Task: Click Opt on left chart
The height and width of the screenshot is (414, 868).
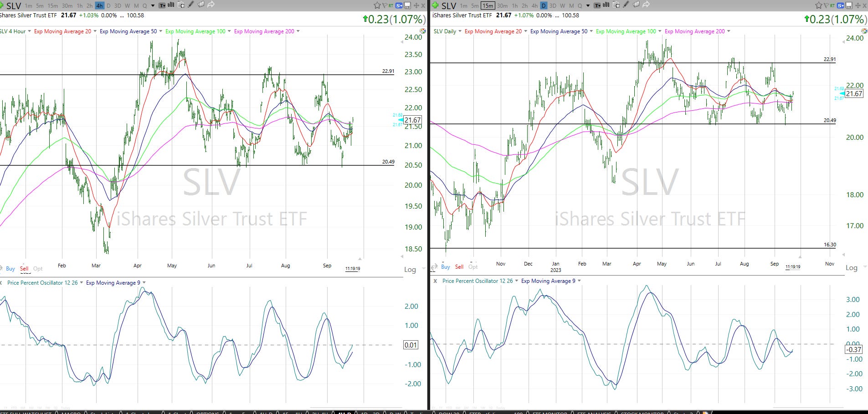Action: (38, 269)
